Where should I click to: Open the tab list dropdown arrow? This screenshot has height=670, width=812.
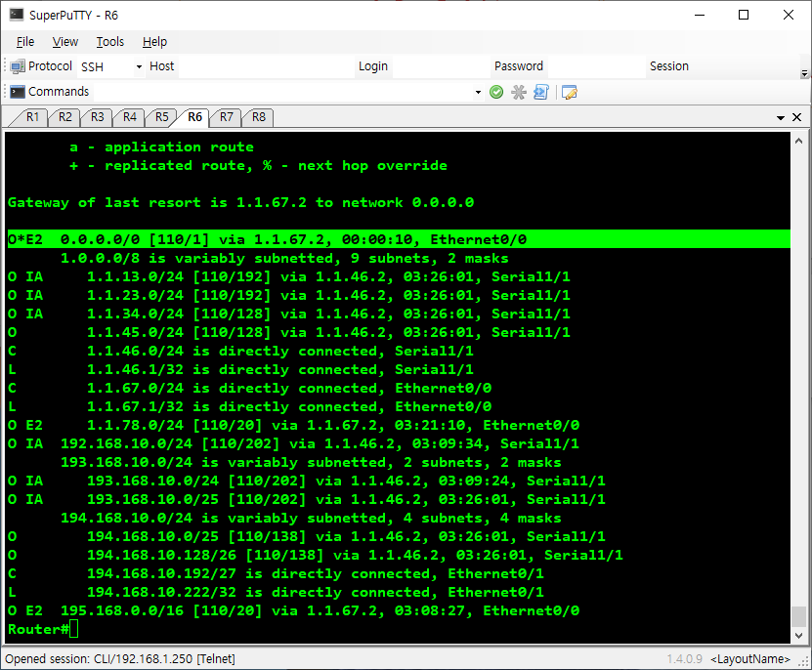click(781, 117)
